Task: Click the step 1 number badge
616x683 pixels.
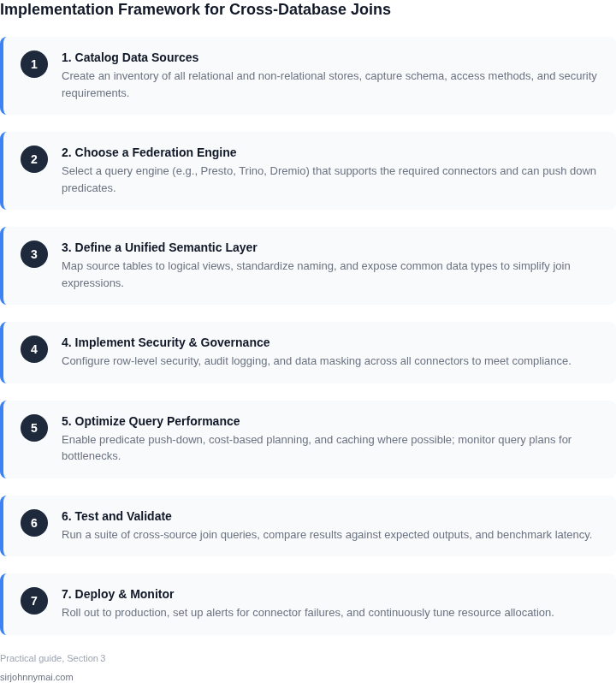Action: (34, 64)
